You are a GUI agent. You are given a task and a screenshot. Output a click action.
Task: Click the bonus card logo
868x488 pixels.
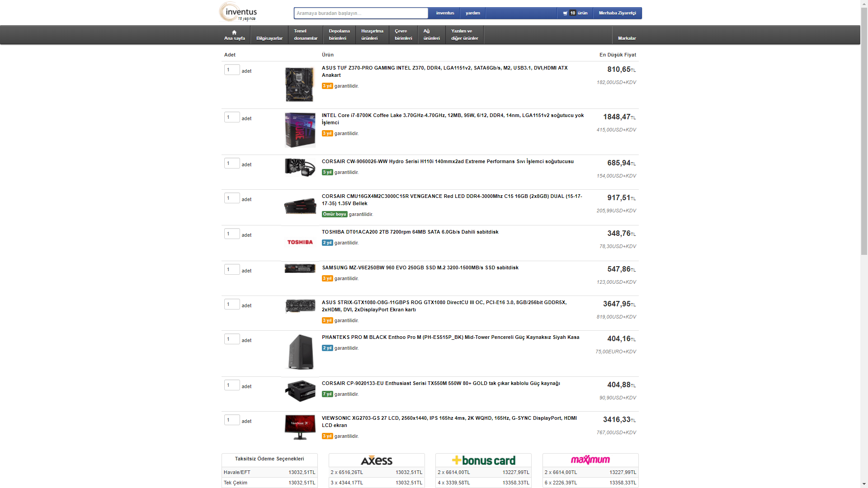coord(483,460)
